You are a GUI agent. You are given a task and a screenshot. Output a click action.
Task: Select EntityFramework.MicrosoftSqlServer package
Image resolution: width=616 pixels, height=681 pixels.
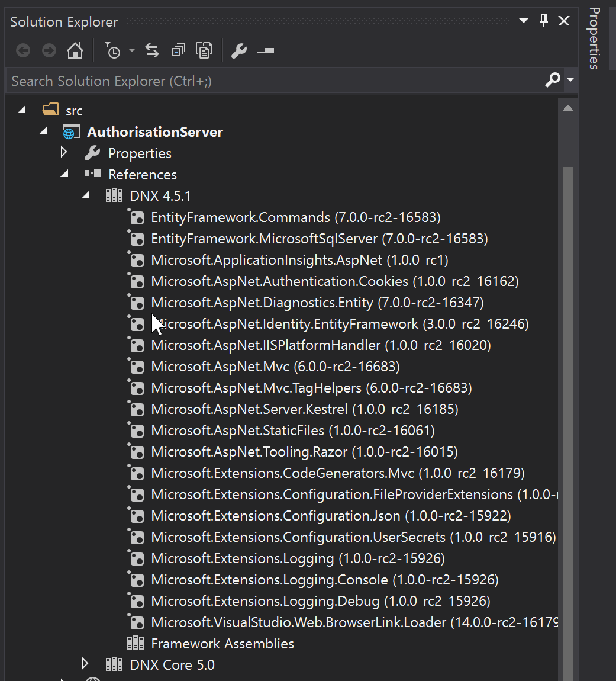tap(320, 239)
